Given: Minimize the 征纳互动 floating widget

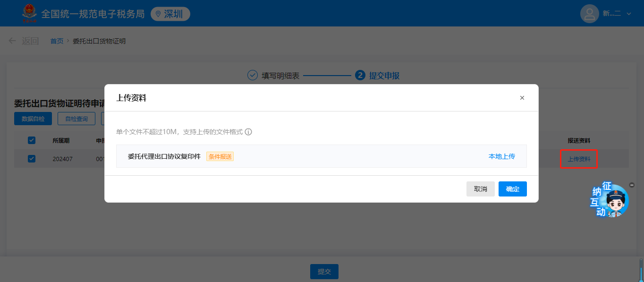Looking at the screenshot, I should tap(632, 185).
